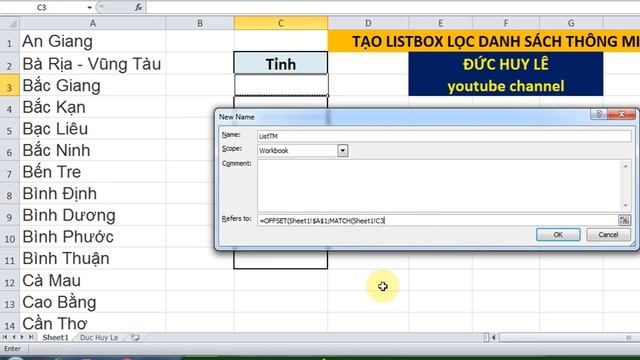Select row 14 header
The image size is (640, 360).
9,324
